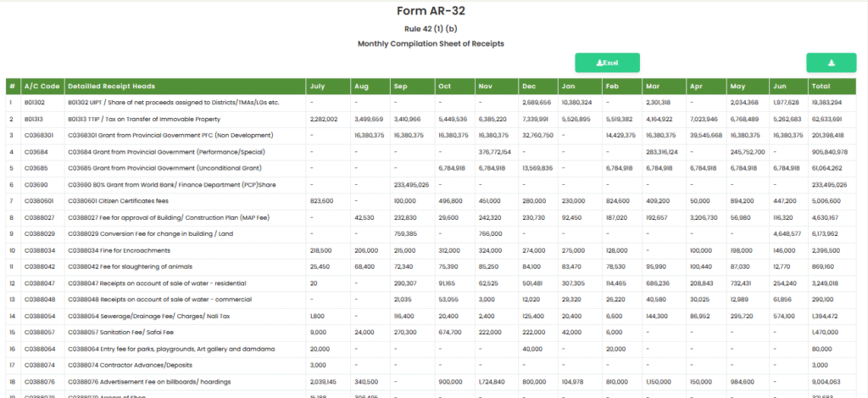Click the green download icon button
Image resolution: width=868 pixels, height=398 pixels.
tap(831, 63)
